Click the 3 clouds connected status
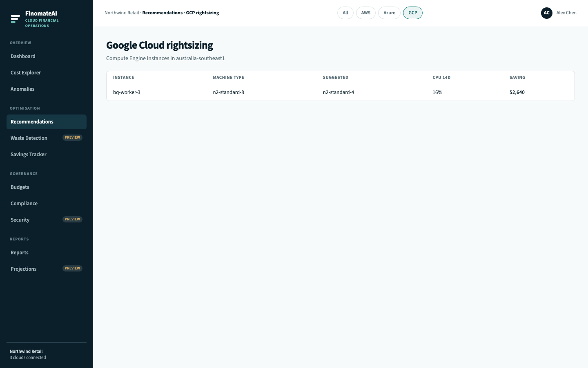 28,358
